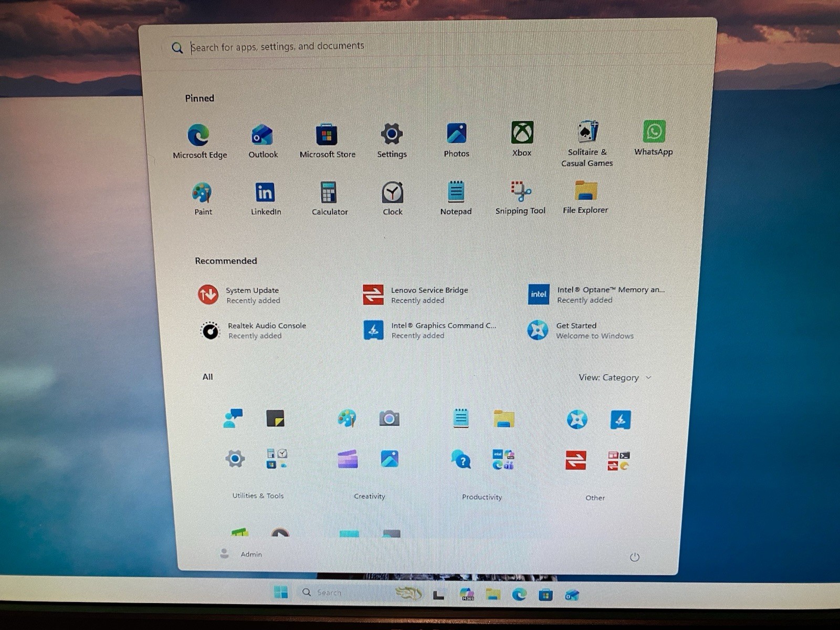Open Microsoft 365 Copilot on taskbar
Image resolution: width=840 pixels, height=630 pixels.
coord(467,594)
